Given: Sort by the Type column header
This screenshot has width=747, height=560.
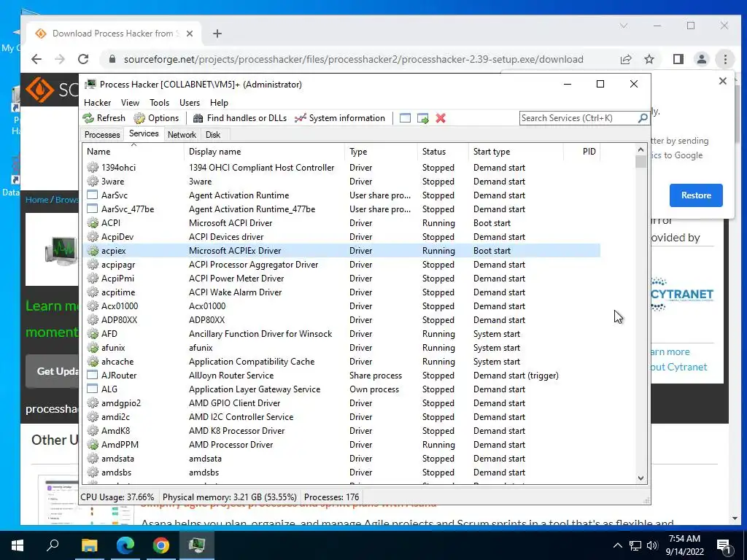Looking at the screenshot, I should pos(380,152).
